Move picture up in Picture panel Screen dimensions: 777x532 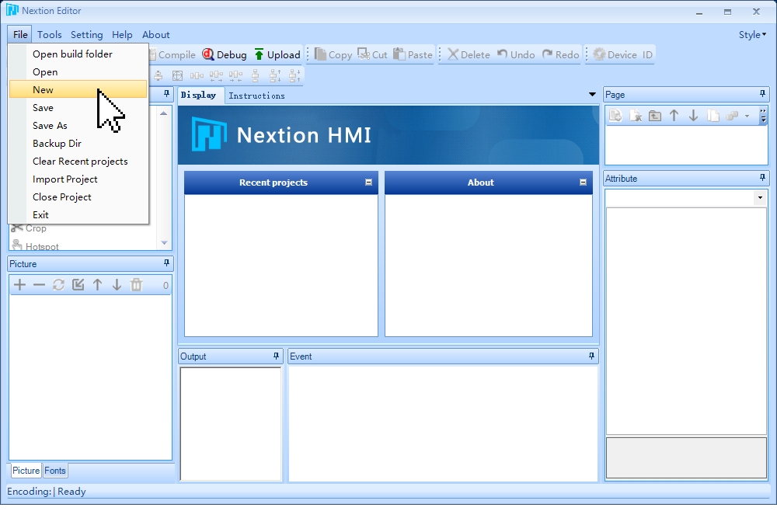[98, 285]
